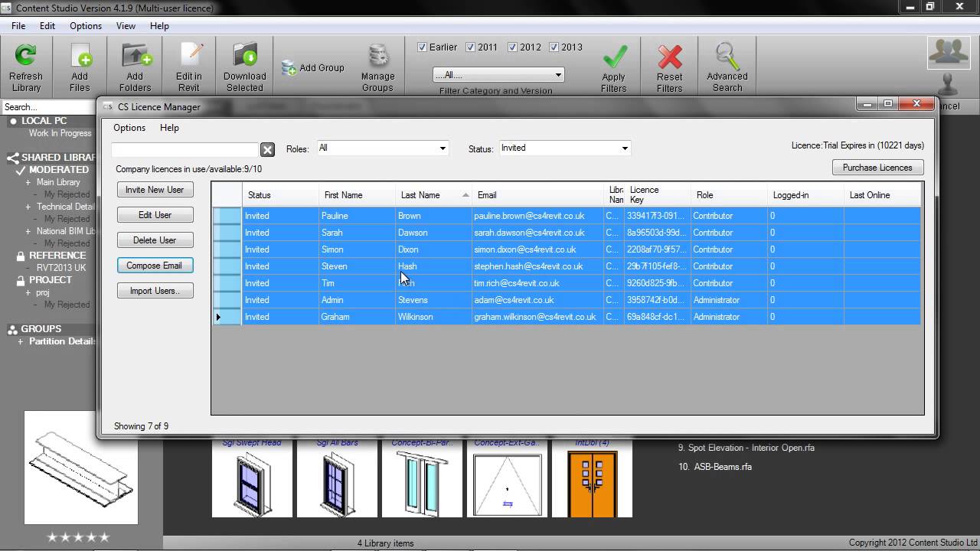This screenshot has width=980, height=551.
Task: Click the users icon at top right
Action: click(x=948, y=51)
